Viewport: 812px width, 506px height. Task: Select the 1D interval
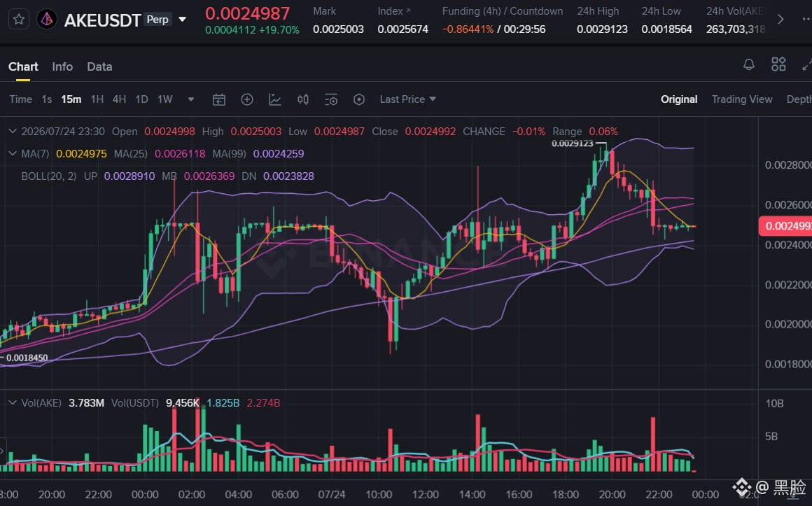[141, 99]
